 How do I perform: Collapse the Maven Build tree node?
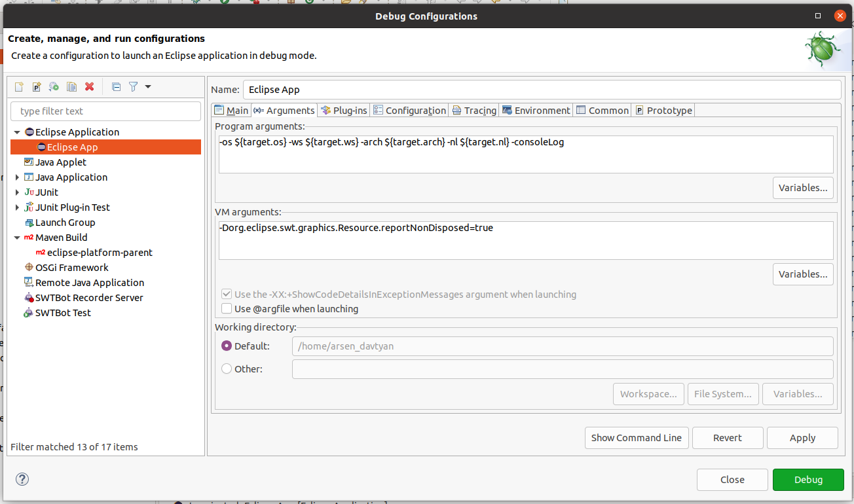[x=17, y=238]
